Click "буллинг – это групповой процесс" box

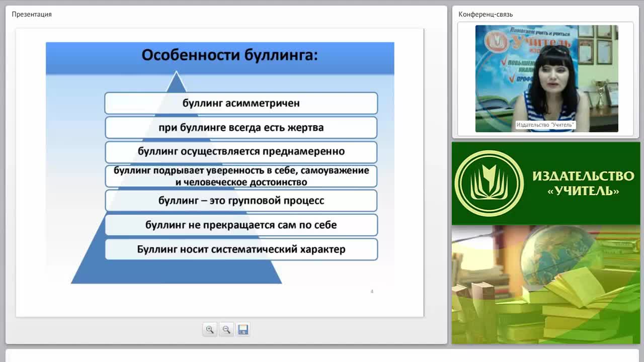pyautogui.click(x=241, y=201)
